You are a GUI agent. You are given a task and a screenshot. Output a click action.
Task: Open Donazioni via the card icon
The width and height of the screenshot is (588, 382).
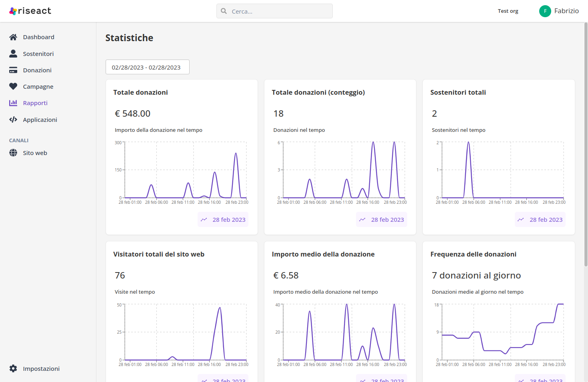[13, 70]
